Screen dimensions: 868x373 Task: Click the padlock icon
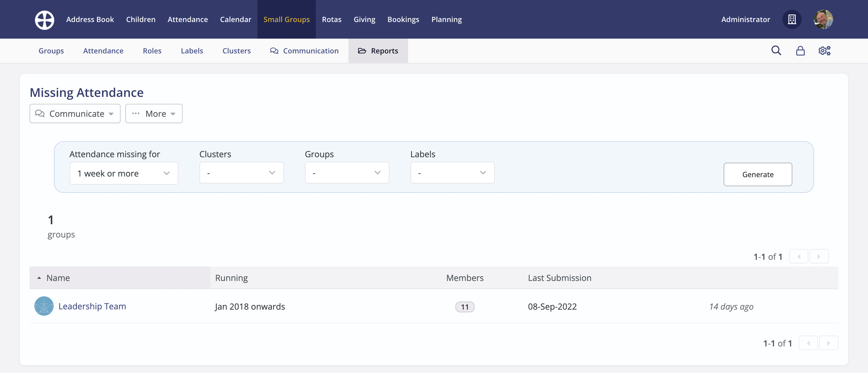pyautogui.click(x=800, y=51)
